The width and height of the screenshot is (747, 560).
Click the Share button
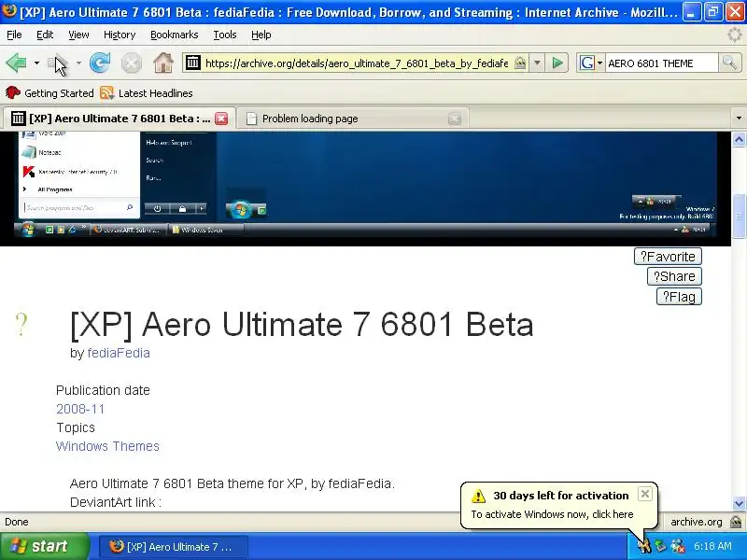tap(674, 276)
